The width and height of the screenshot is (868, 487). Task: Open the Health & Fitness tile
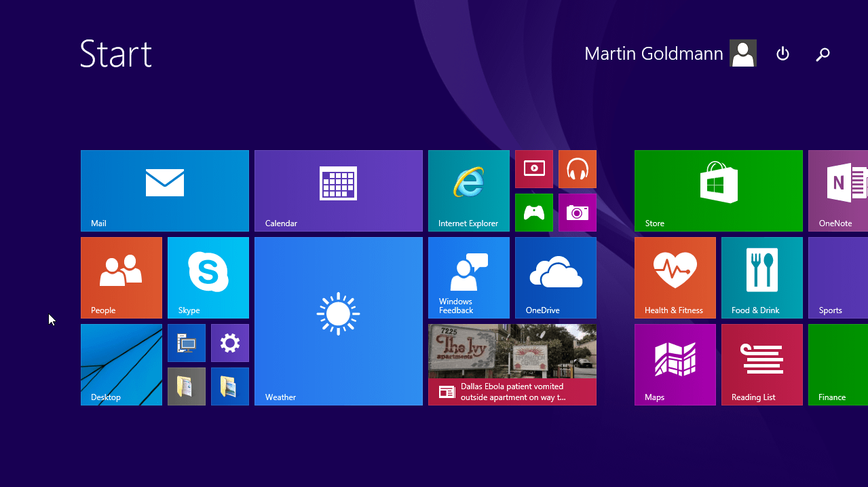(675, 277)
